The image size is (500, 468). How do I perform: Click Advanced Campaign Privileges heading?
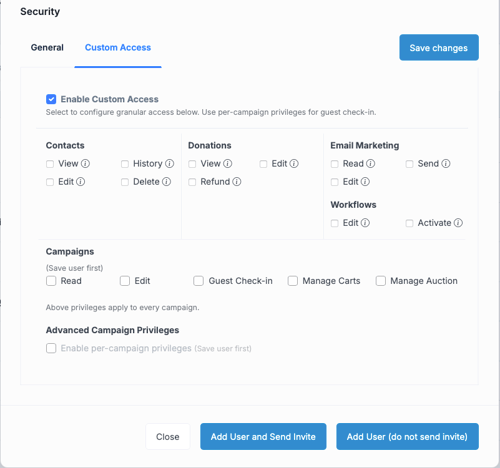click(x=112, y=330)
